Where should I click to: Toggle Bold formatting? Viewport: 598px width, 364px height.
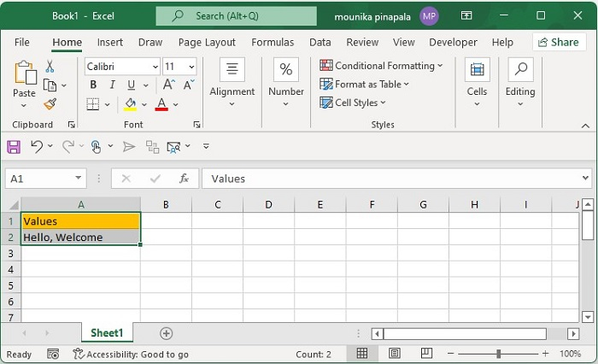pos(93,85)
